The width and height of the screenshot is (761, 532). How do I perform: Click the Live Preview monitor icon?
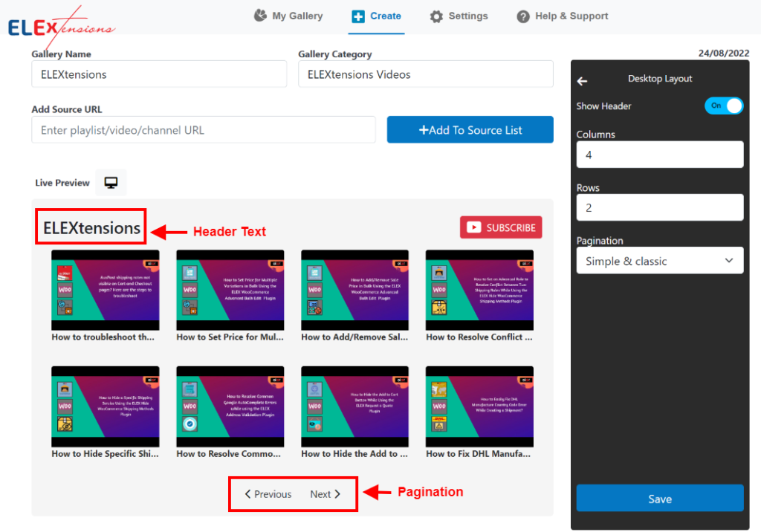(110, 181)
